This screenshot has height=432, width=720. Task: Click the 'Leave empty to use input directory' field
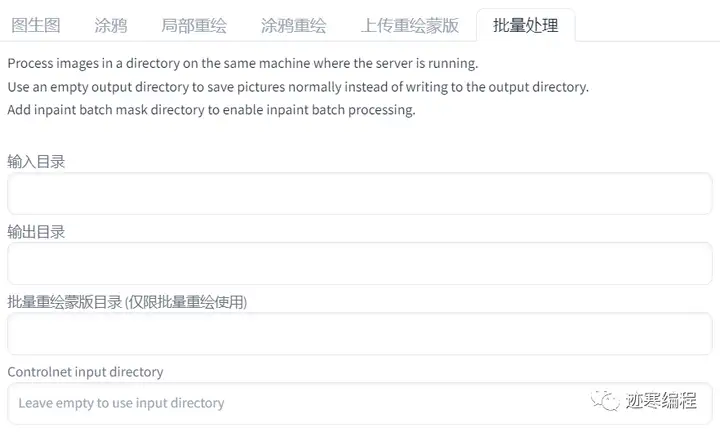pos(300,403)
